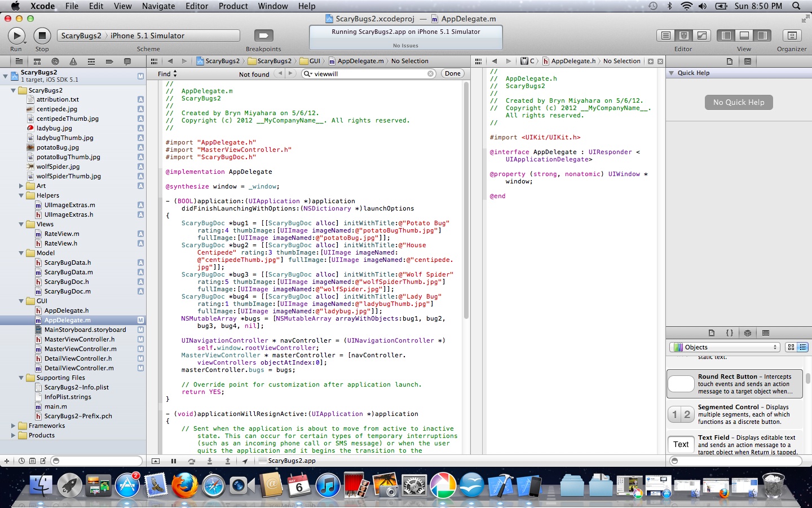Screen dimensions: 812x508
Task: Open the Editor menu
Action: 197,6
